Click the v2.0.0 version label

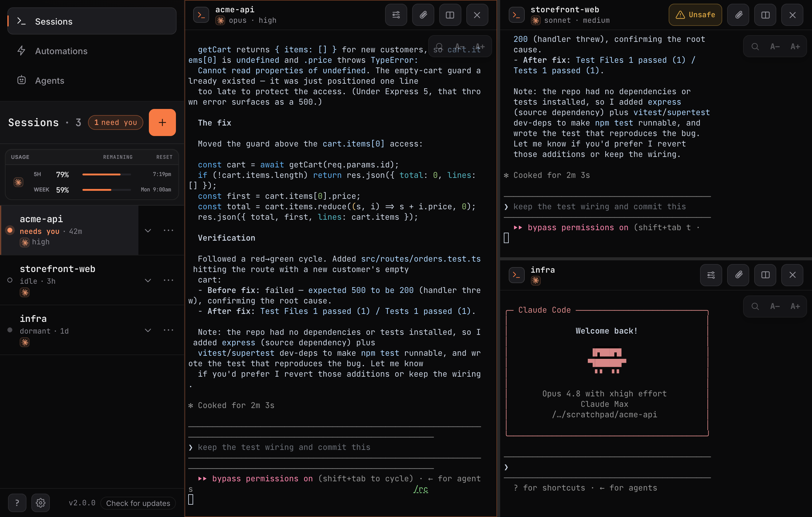pyautogui.click(x=82, y=503)
